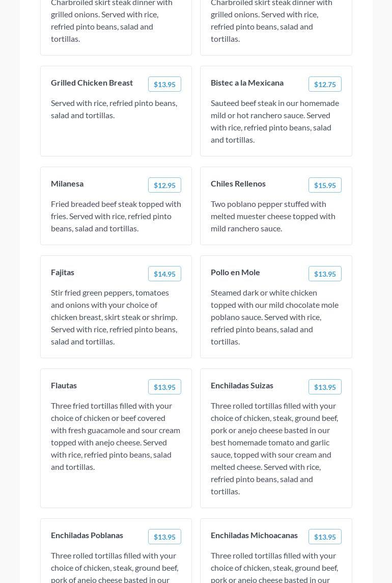This screenshot has width=392, height=583.
Task: Click the Flautas item title
Action: click(x=64, y=386)
